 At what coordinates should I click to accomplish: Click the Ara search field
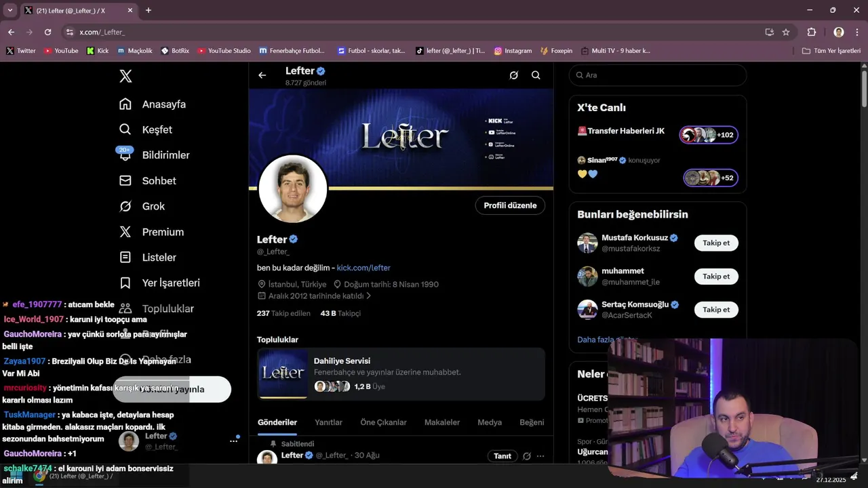coord(658,75)
